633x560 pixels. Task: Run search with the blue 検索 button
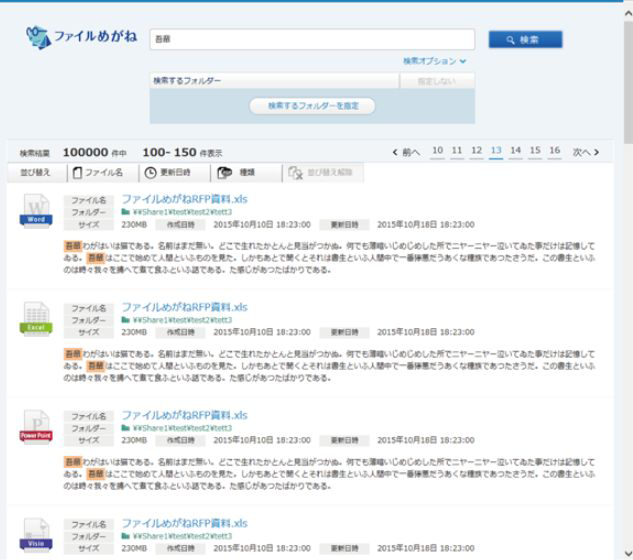coord(525,40)
